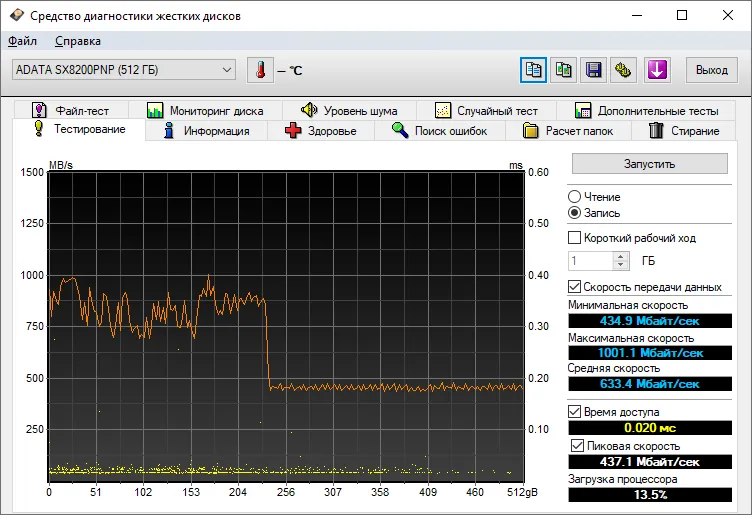This screenshot has width=752, height=515.
Task: Click the Запустить button
Action: 649,164
